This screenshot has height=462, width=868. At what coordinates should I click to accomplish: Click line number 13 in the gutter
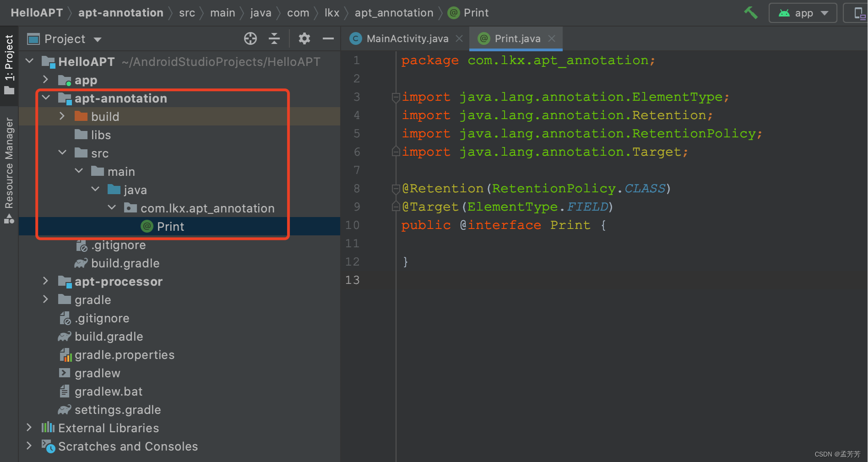click(x=352, y=280)
